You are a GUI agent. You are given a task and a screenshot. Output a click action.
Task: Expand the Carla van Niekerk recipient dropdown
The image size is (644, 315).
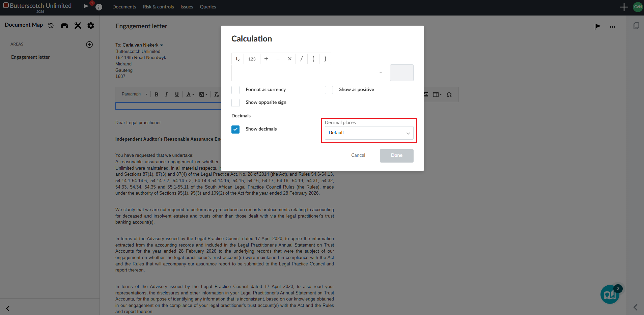162,45
